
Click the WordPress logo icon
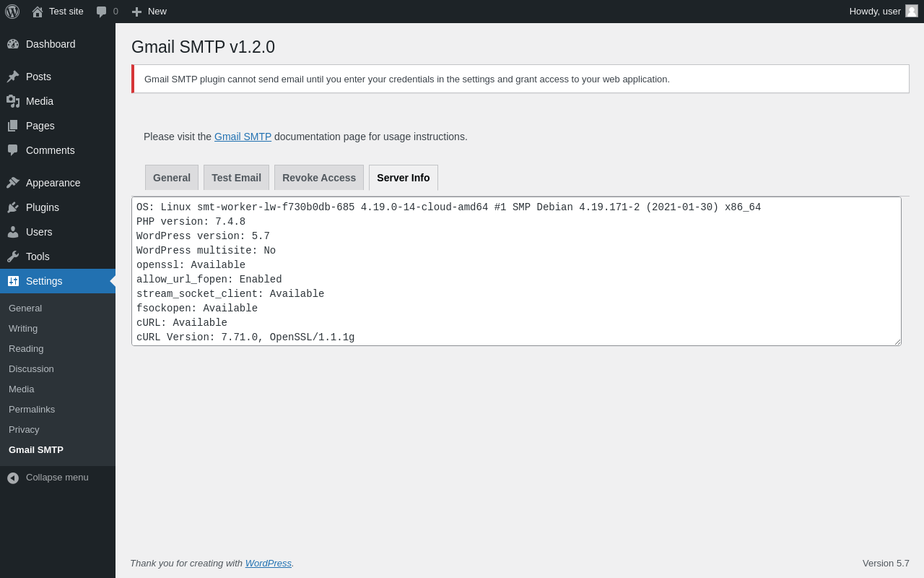tap(12, 12)
